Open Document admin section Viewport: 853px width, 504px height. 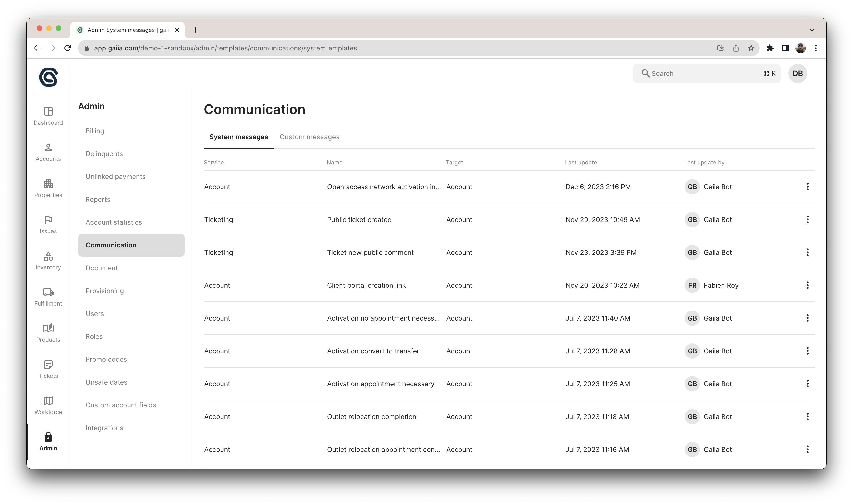131,268
